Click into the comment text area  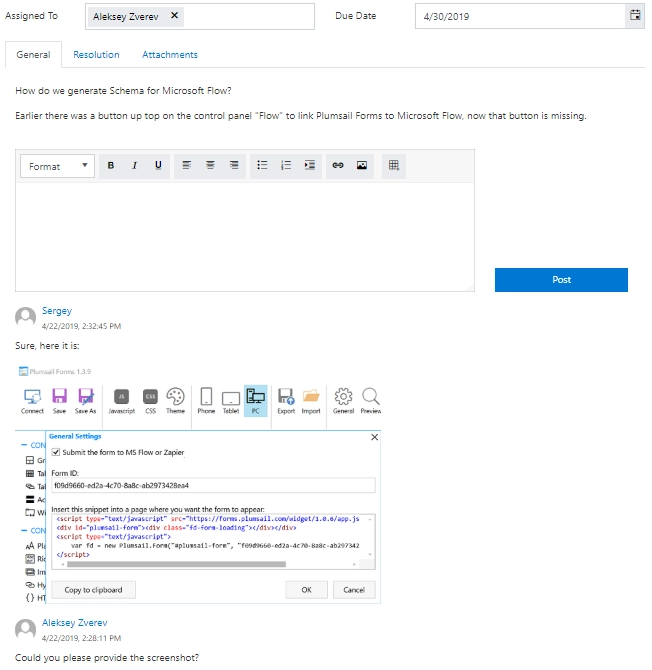pyautogui.click(x=245, y=237)
